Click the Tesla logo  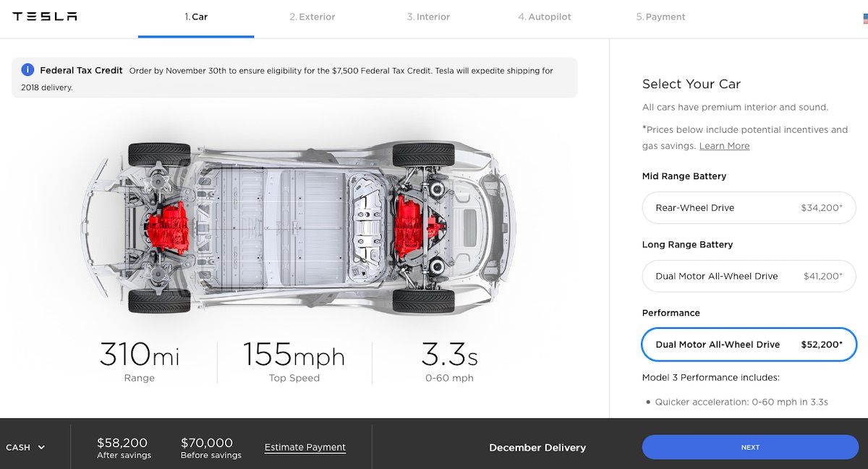(45, 17)
